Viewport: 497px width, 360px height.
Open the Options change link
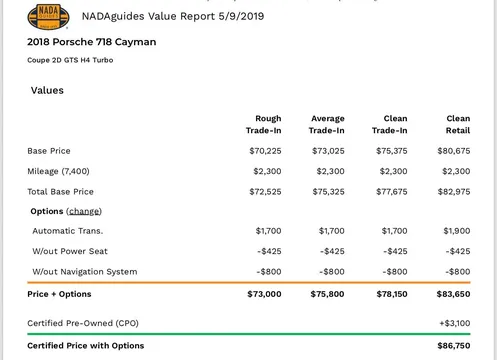pos(84,211)
